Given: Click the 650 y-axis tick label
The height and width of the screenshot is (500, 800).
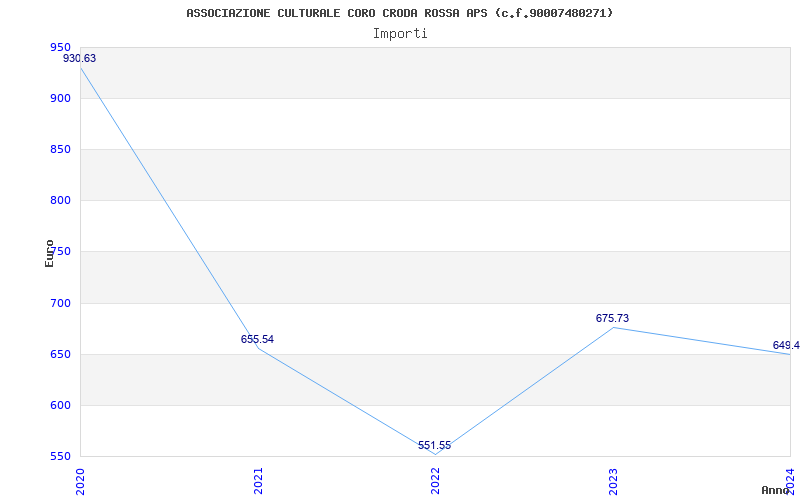Looking at the screenshot, I should tap(60, 355).
